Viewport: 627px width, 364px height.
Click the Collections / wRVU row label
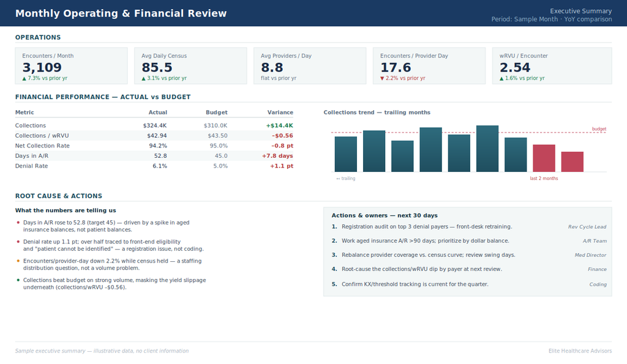click(42, 136)
